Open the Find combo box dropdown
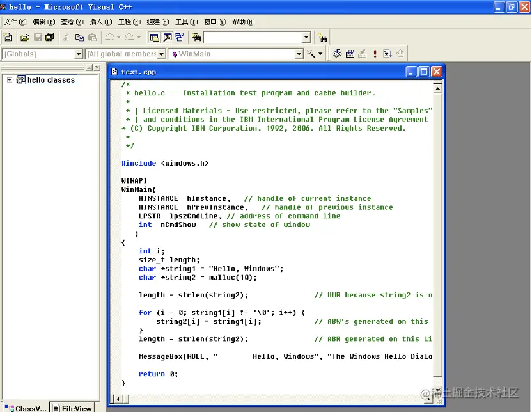 tap(306, 37)
